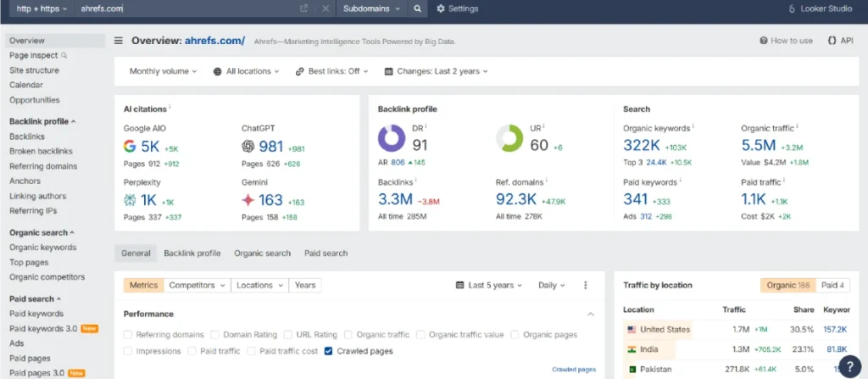Open Monthly volume dropdown
This screenshot has width=868, height=379.
tap(163, 71)
